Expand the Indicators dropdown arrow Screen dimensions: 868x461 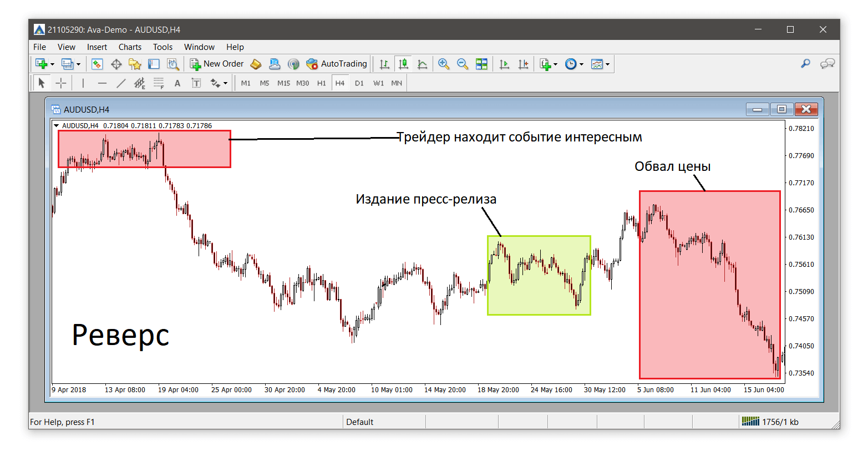pyautogui.click(x=555, y=64)
